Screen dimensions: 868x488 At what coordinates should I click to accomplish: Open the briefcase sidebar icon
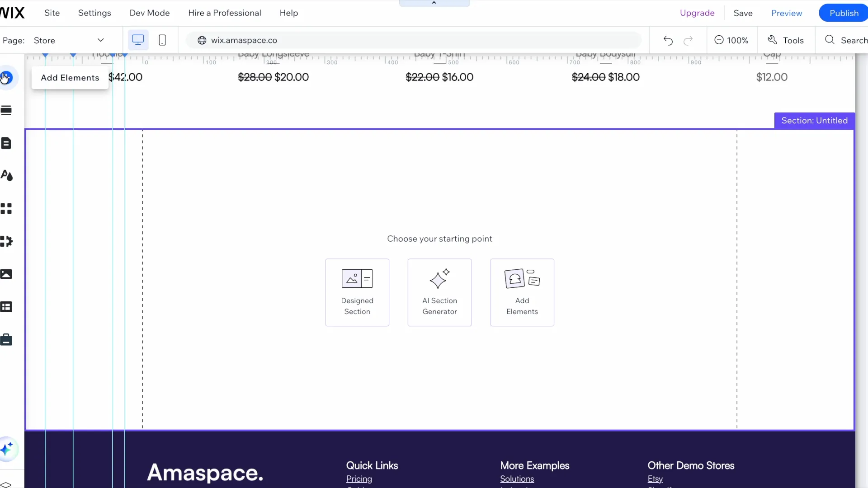pos(6,340)
